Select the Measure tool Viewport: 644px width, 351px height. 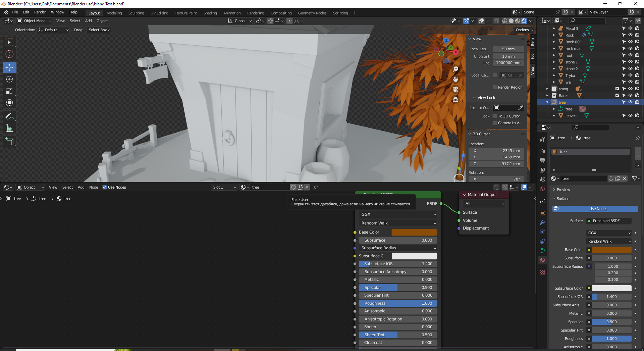[x=9, y=128]
